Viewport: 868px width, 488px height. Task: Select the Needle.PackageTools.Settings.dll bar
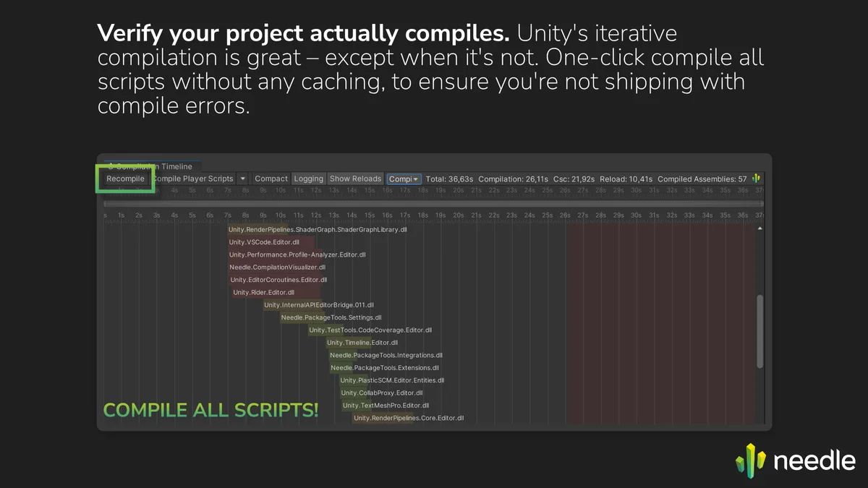point(331,317)
